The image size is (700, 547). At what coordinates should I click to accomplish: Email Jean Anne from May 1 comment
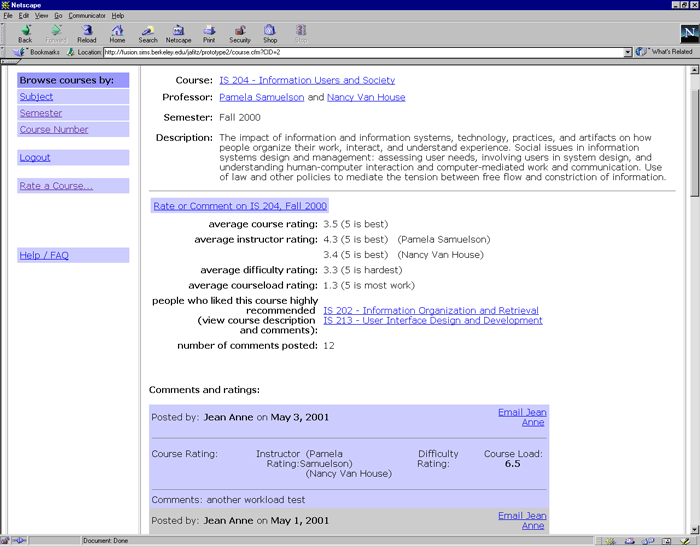pos(522,521)
